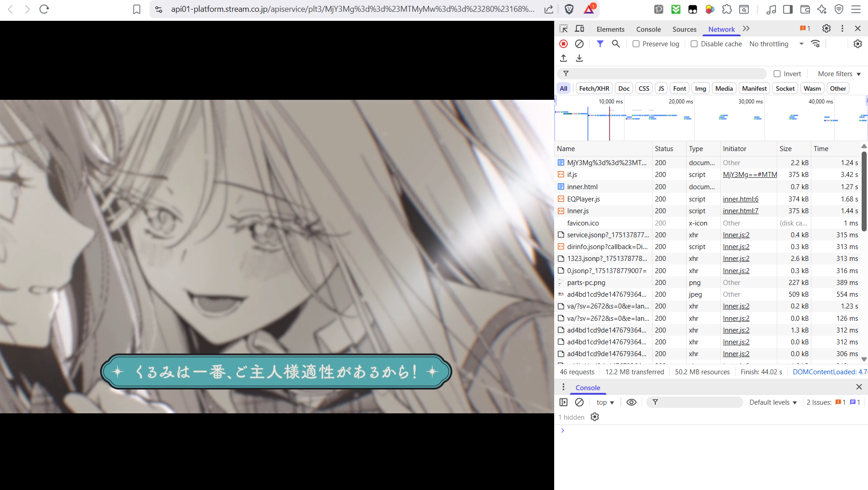Open console settings gear near hidden count

tap(595, 416)
